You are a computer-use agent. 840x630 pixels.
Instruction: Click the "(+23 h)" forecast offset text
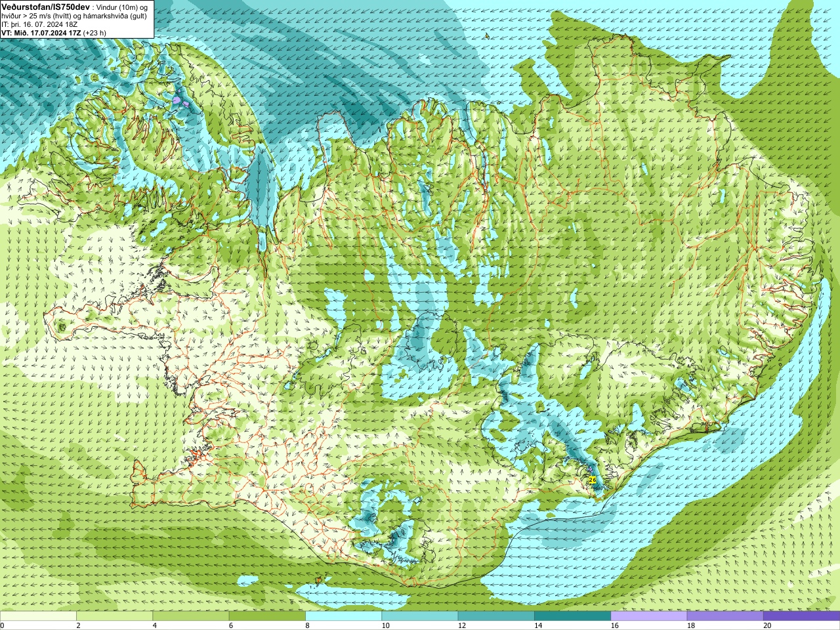coord(94,32)
